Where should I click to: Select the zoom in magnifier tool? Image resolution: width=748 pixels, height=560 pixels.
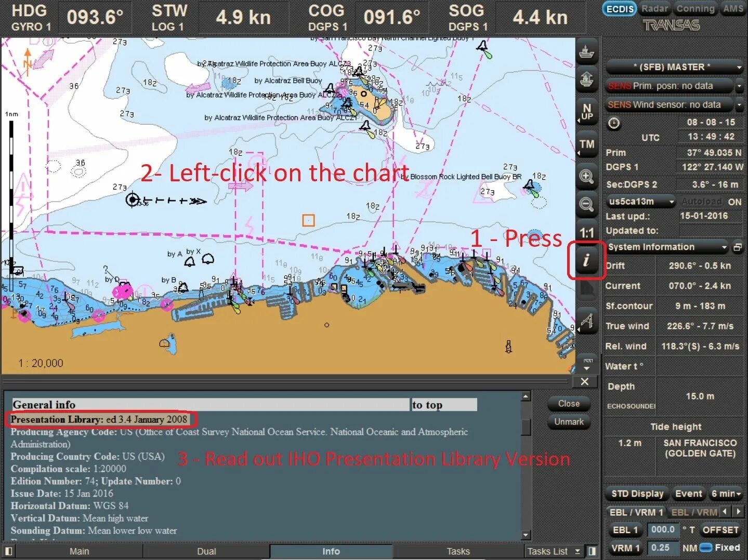tap(586, 177)
